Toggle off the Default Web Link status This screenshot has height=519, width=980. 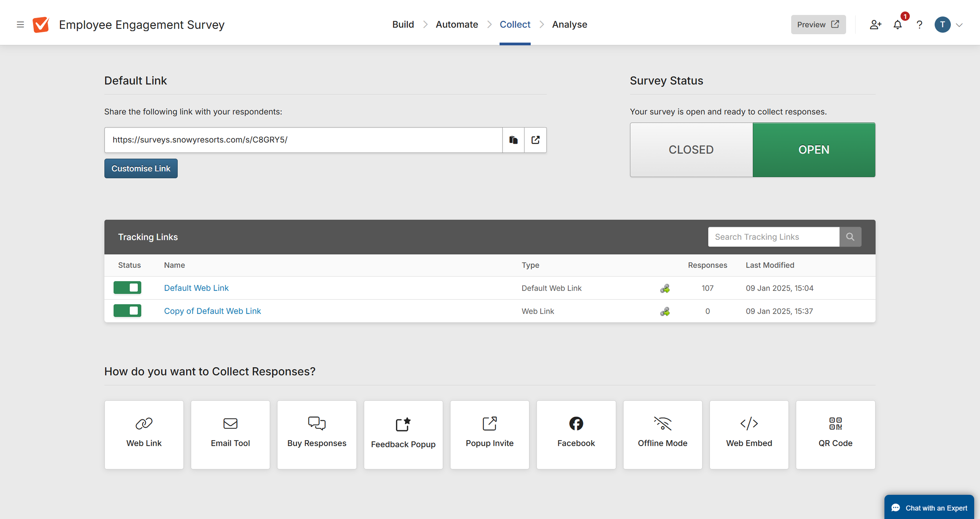click(127, 288)
